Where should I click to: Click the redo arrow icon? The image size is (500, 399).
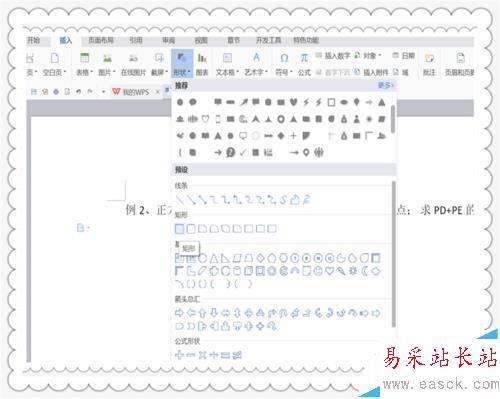pyautogui.click(x=90, y=91)
